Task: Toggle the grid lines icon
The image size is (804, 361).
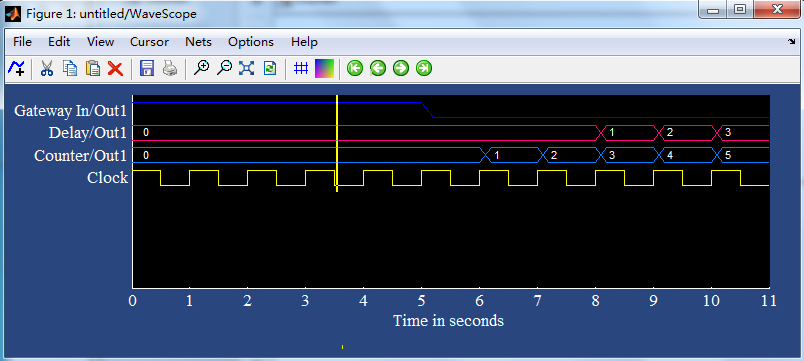Action: point(301,68)
